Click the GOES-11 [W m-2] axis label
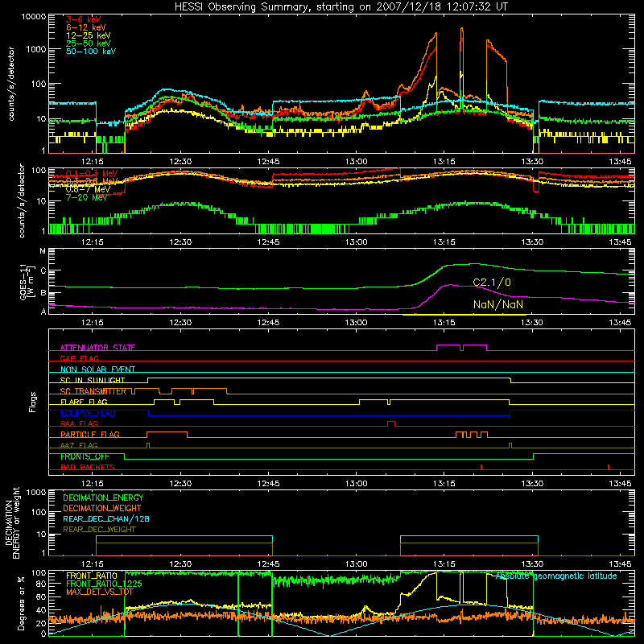Viewport: 644px width, 644px height. click(x=26, y=282)
